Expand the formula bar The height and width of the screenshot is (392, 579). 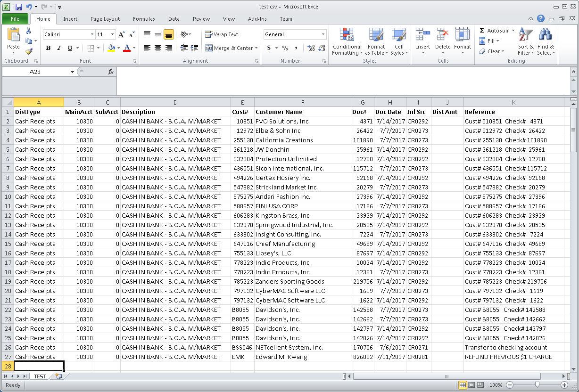pos(573,72)
